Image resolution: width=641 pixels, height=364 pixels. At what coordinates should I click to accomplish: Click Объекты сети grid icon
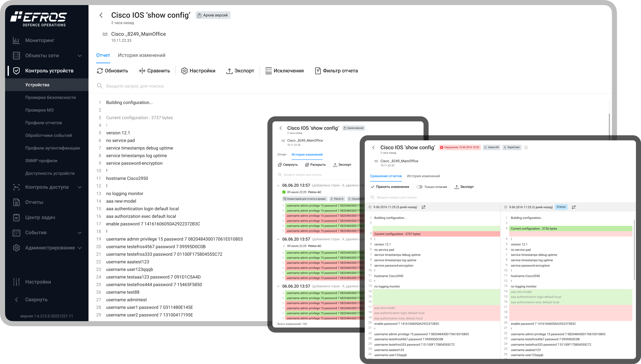[16, 55]
